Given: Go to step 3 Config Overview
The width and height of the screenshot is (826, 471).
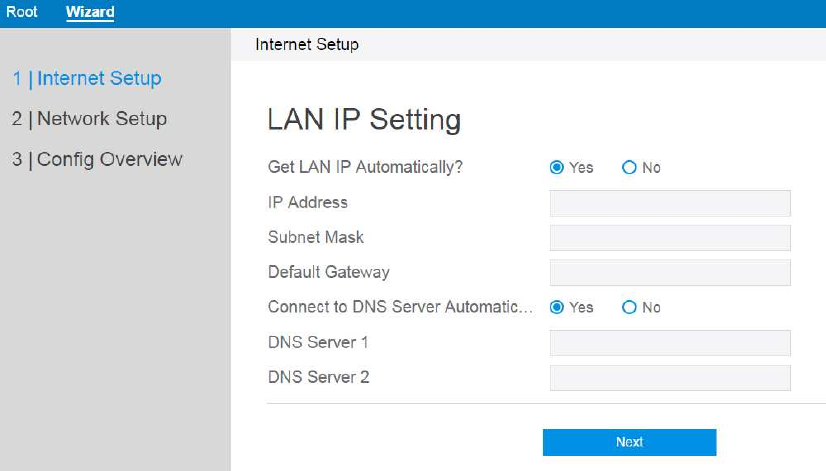Looking at the screenshot, I should 97,159.
